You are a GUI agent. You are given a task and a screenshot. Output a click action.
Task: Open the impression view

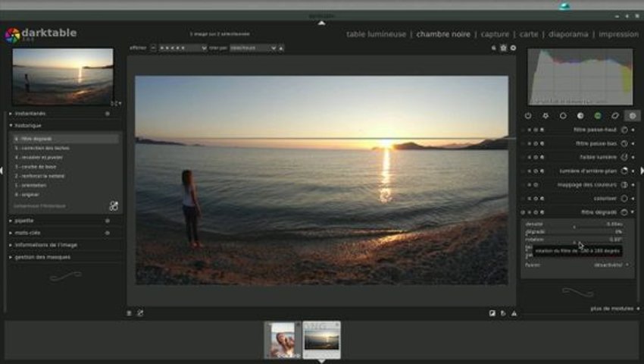point(618,34)
